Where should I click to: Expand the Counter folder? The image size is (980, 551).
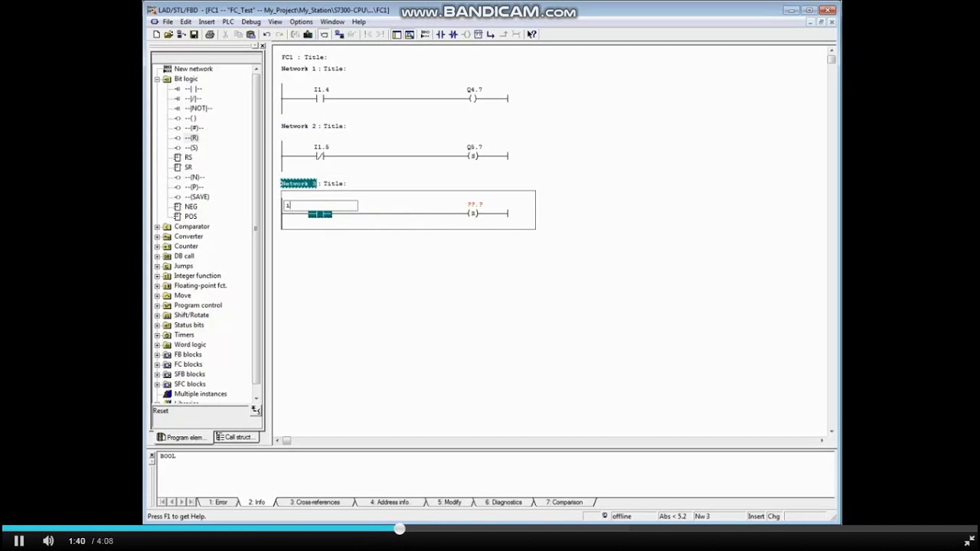(157, 246)
